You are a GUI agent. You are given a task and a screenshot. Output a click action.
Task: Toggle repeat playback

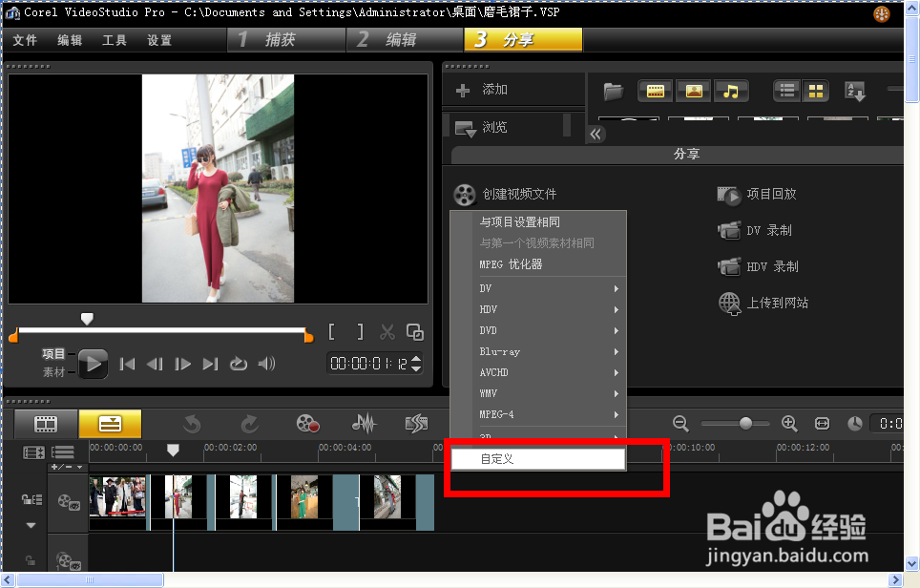pos(239,364)
